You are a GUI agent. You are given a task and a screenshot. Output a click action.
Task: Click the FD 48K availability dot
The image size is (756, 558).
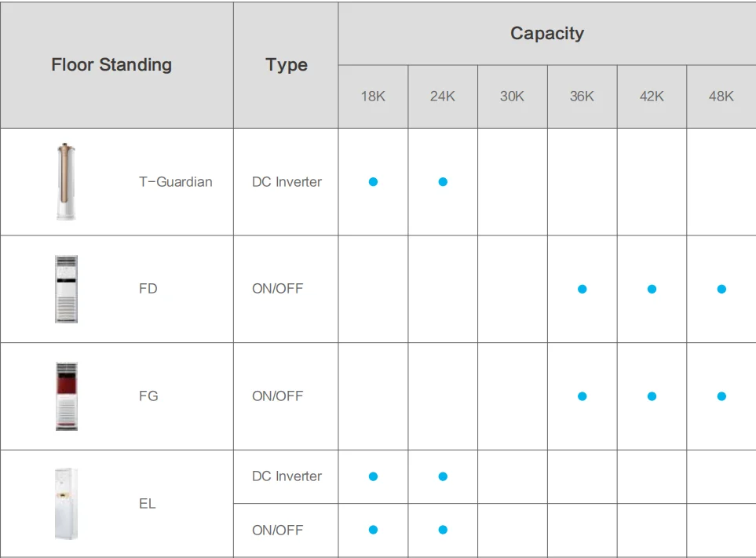point(721,289)
